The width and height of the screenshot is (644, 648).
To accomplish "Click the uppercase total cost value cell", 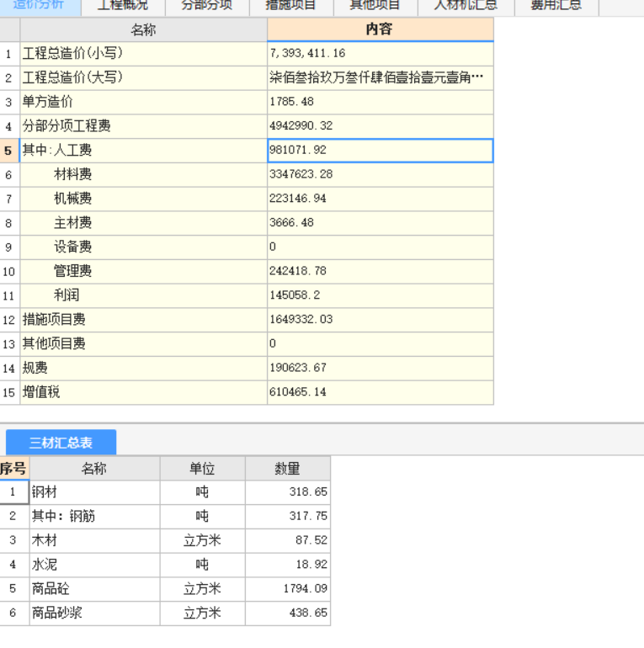I will coord(381,78).
